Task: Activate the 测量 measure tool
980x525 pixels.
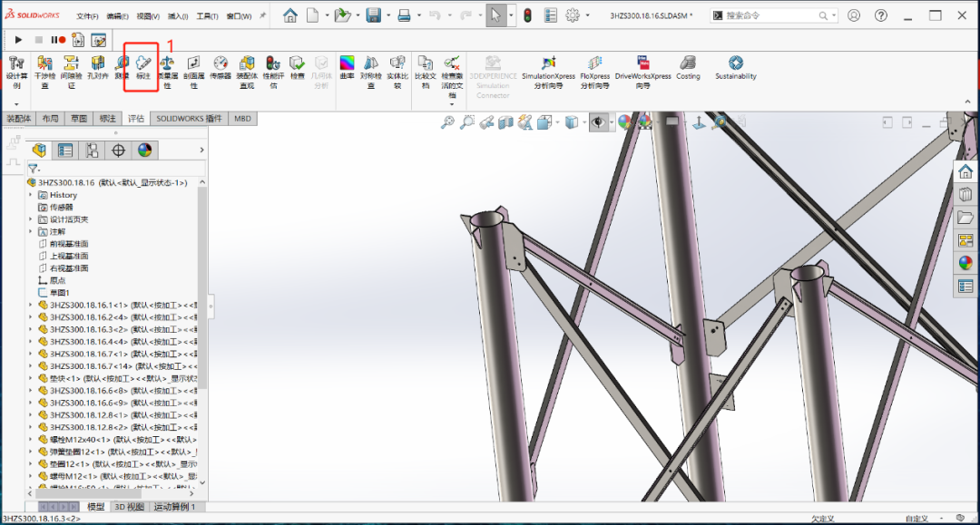Action: pyautogui.click(x=122, y=67)
